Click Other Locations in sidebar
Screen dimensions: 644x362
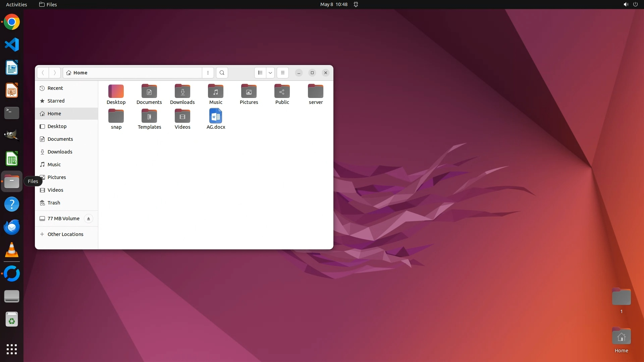tap(65, 234)
